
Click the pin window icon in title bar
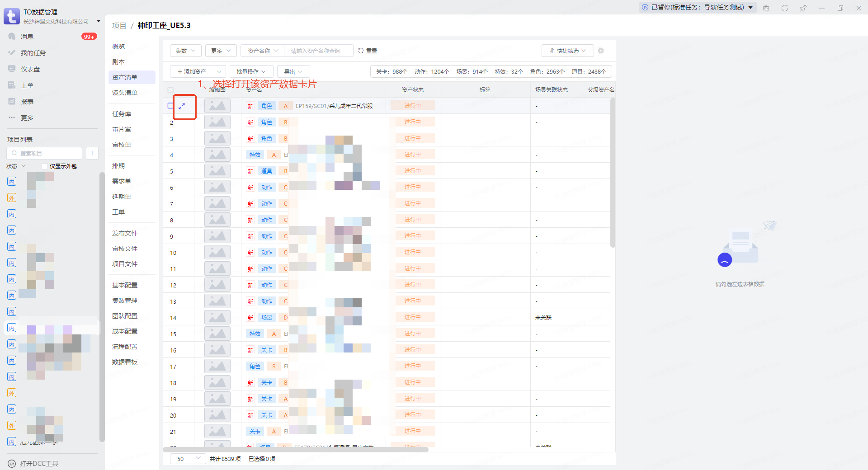[x=803, y=8]
